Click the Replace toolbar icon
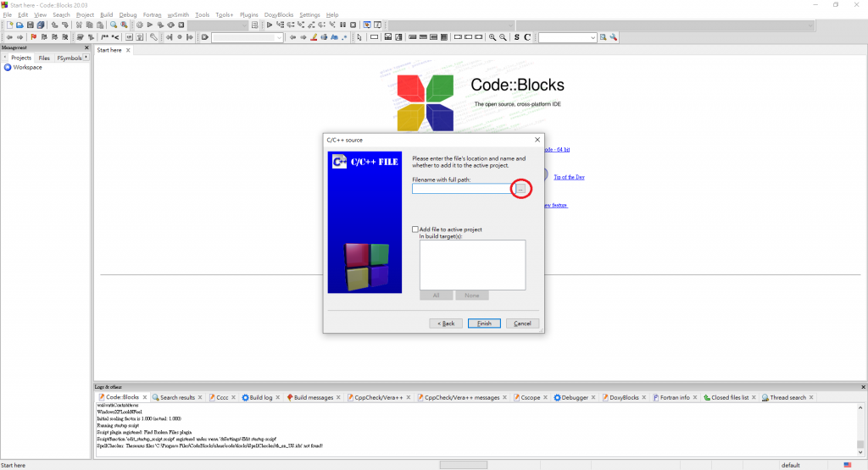Image resolution: width=868 pixels, height=470 pixels. coord(124,25)
